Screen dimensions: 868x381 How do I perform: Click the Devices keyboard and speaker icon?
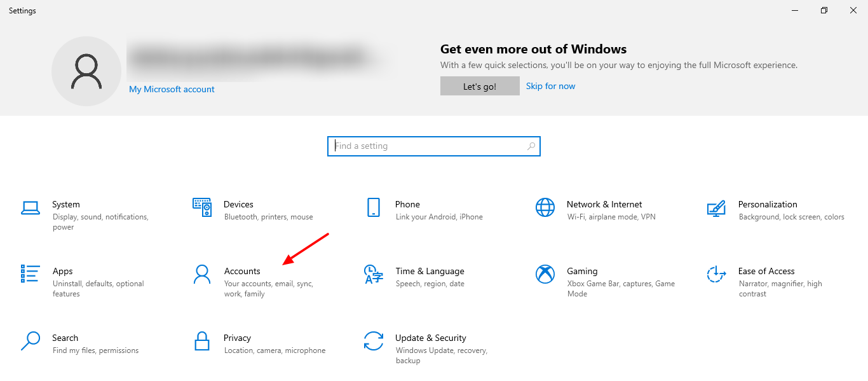click(x=202, y=207)
